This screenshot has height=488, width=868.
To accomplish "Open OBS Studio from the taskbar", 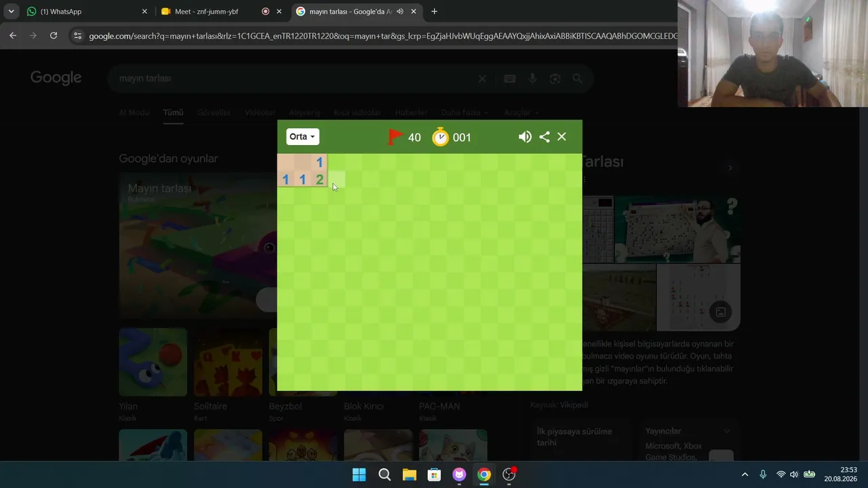I will 509,474.
